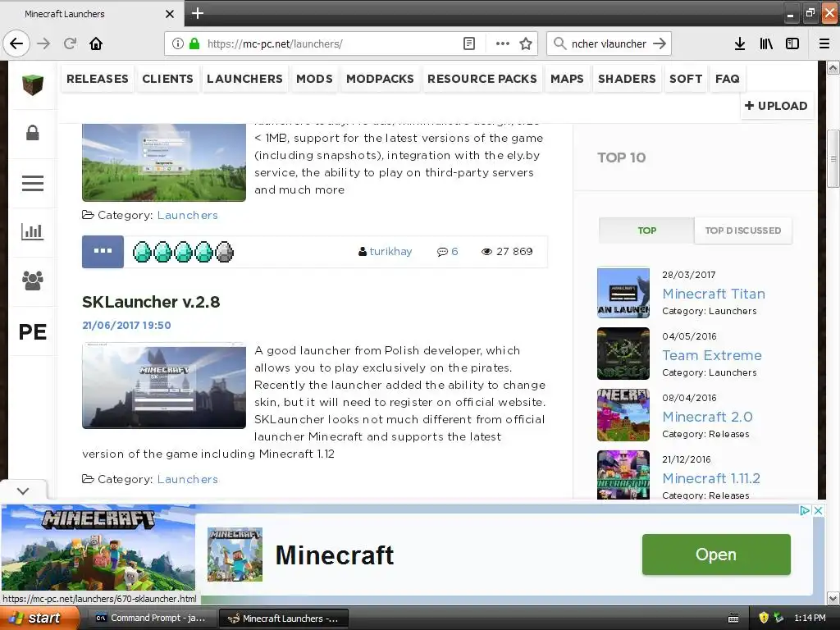
Task: Toggle Reader View for this page
Action: (468, 43)
